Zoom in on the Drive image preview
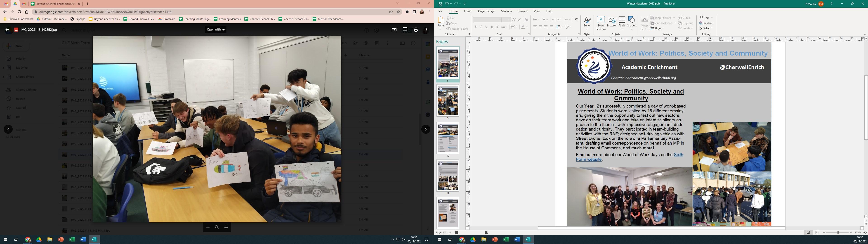The image size is (868, 244). 226,228
